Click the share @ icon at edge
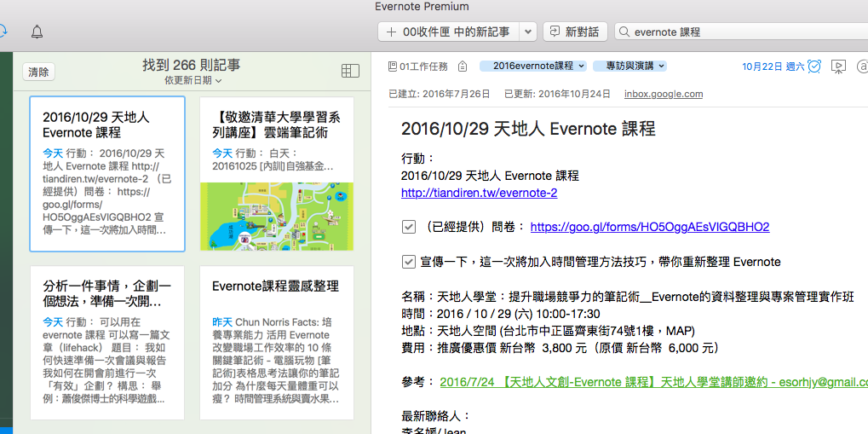The image size is (868, 434). [x=863, y=67]
